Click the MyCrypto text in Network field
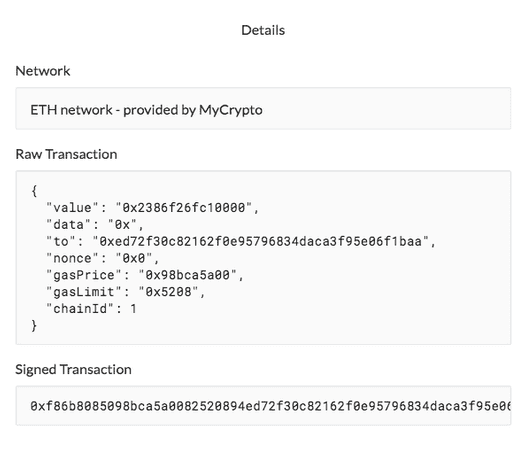This screenshot has width=531, height=458. pos(231,110)
